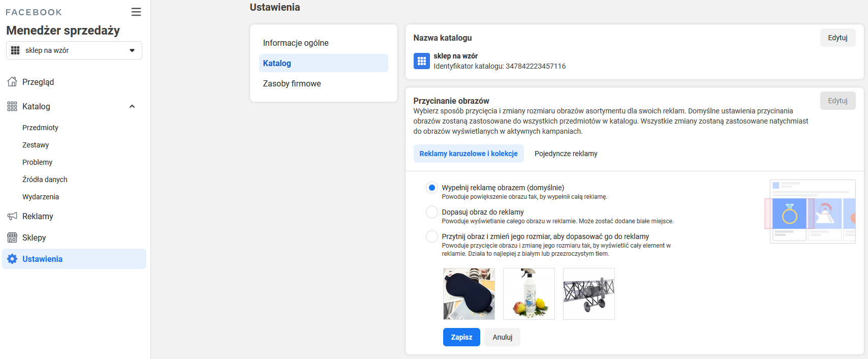Viewport: 868px width, 359px height.
Task: Click the blue catalog icon beside sklep na wzór
Action: pos(421,61)
